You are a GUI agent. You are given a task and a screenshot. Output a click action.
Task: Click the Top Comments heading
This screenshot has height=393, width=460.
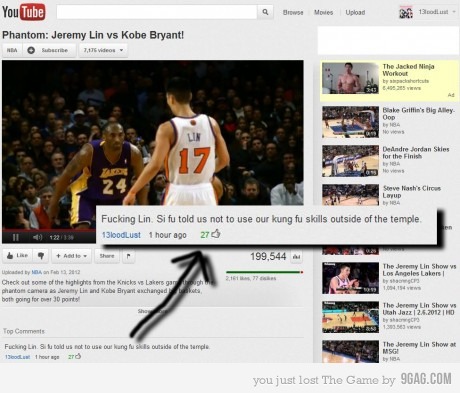(24, 331)
